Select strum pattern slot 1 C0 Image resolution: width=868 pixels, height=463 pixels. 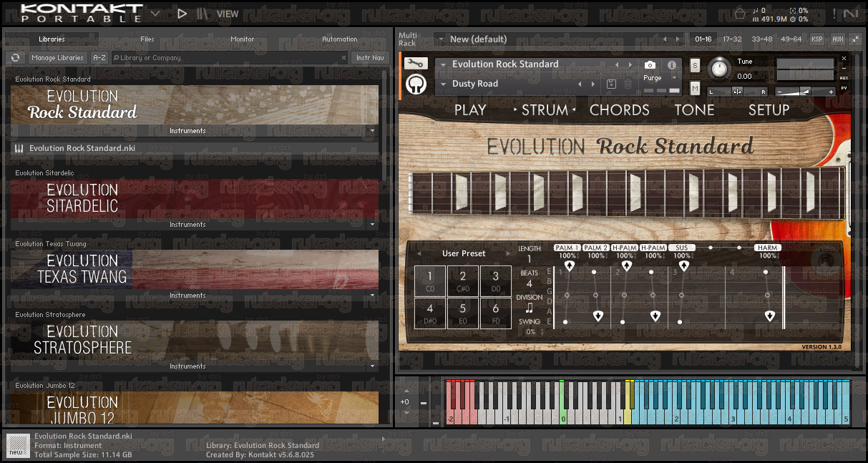coord(430,281)
